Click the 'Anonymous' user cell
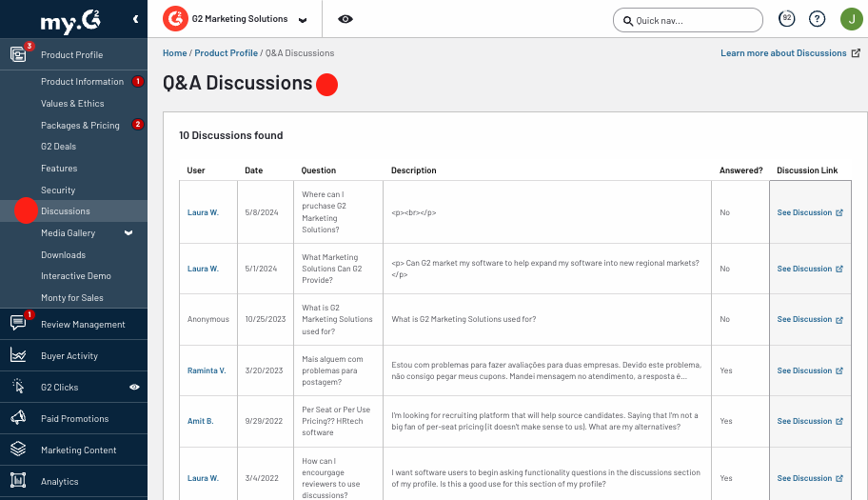The width and height of the screenshot is (868, 500). point(208,319)
